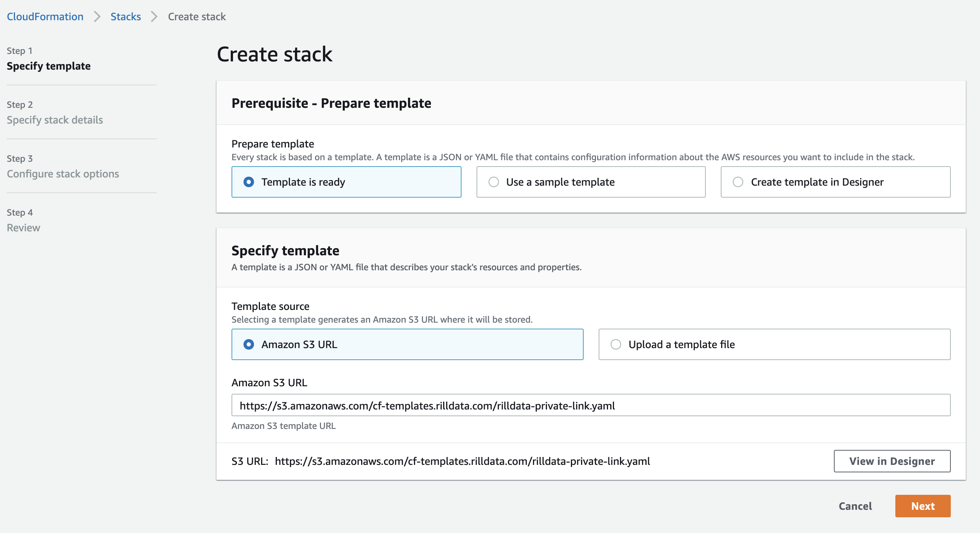The image size is (980, 533).
Task: Jump to Step 2 Specify stack details
Action: (x=55, y=120)
